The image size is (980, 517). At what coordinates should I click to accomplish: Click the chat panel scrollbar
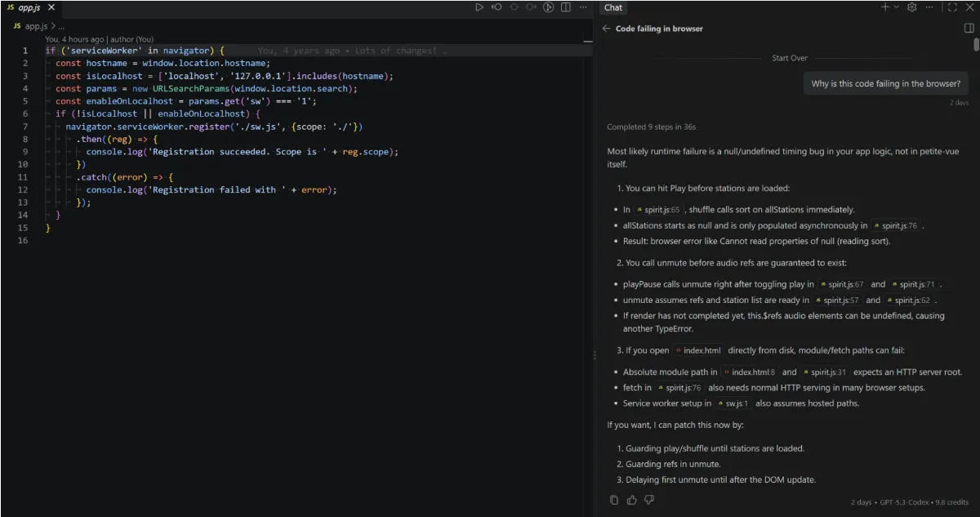coord(975,45)
